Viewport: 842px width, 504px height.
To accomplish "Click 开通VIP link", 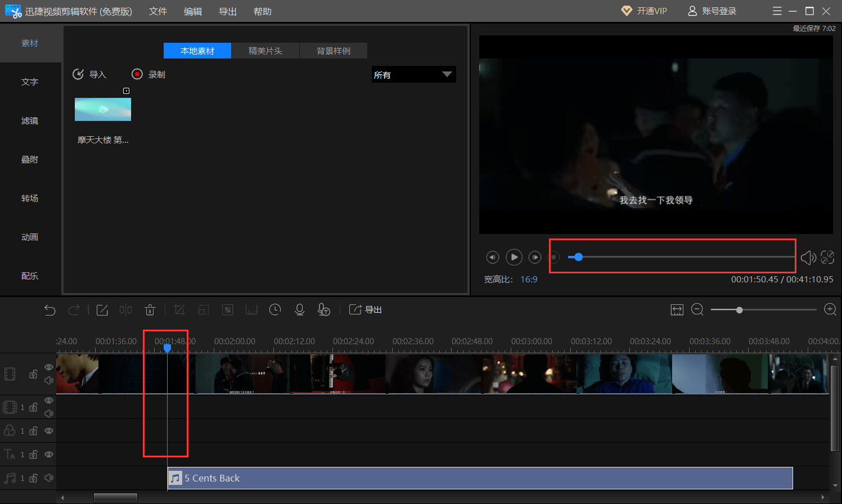I will tap(644, 11).
